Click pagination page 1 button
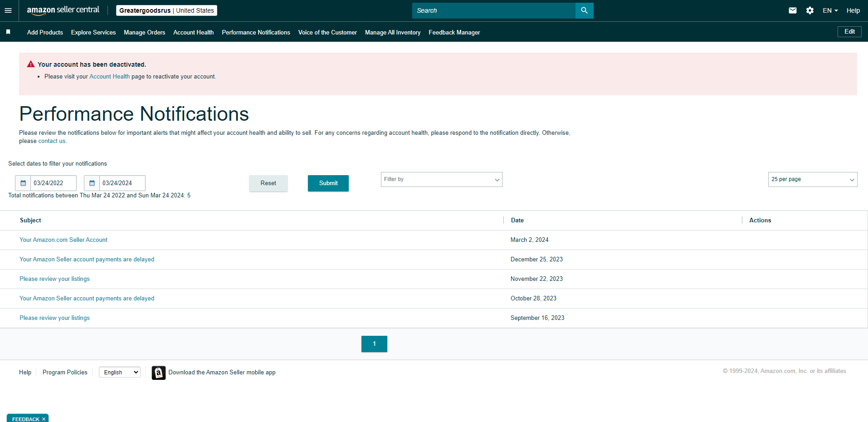This screenshot has width=868, height=422. tap(374, 344)
